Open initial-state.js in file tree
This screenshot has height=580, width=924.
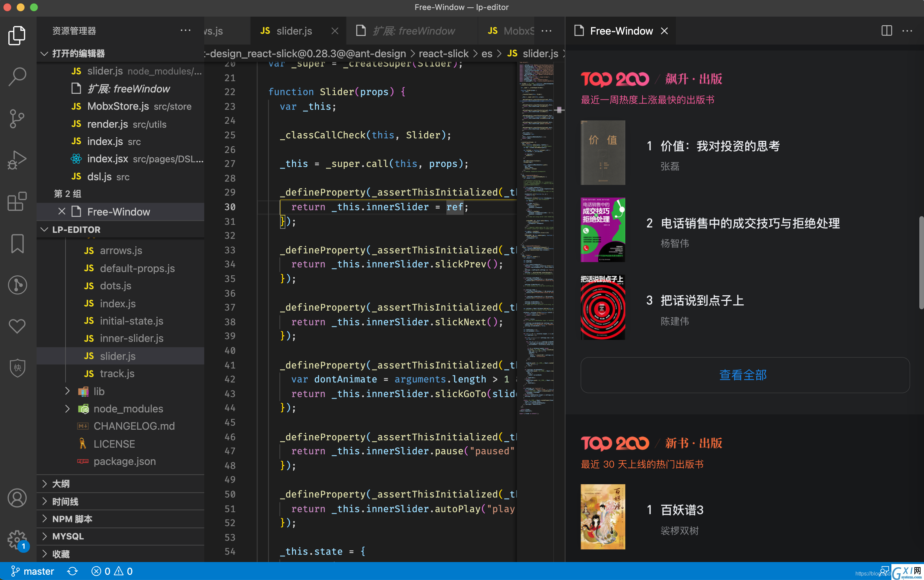pos(120,321)
